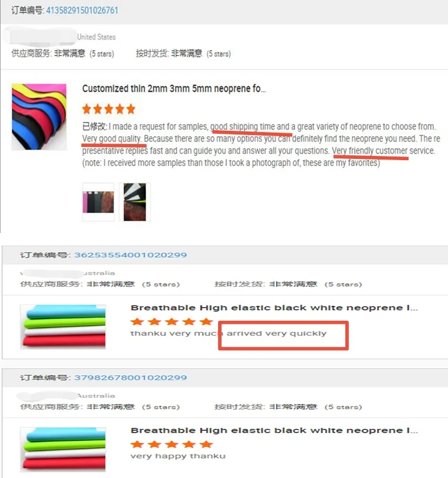Screen dimensions: 448x478
Task: Click the 'very happy thanku' review text
Action: pos(178,456)
